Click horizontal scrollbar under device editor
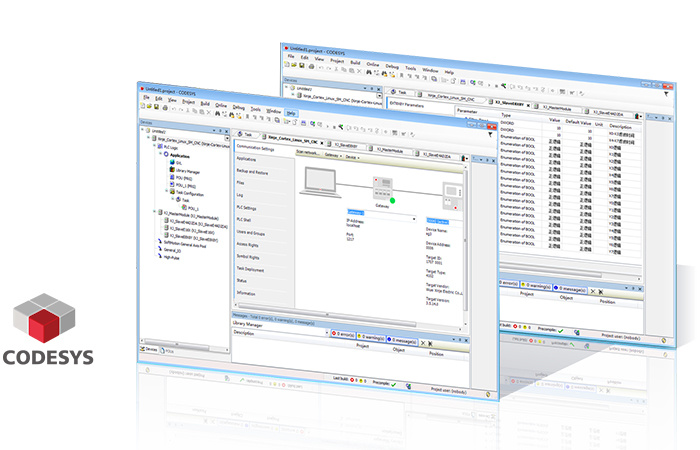The width and height of the screenshot is (700, 450). pos(327,314)
